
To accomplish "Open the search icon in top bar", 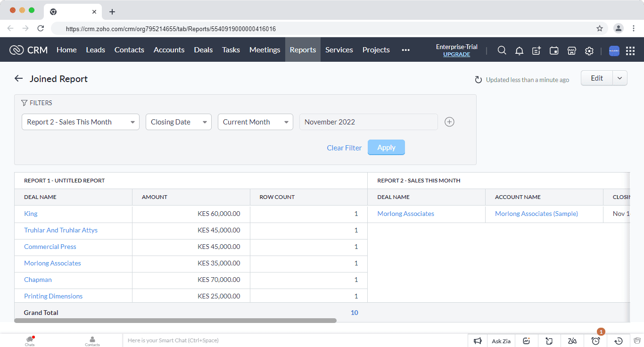I will pos(502,50).
